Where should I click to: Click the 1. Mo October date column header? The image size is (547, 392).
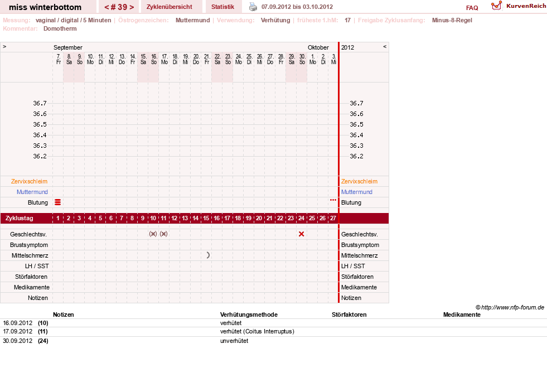tap(313, 59)
